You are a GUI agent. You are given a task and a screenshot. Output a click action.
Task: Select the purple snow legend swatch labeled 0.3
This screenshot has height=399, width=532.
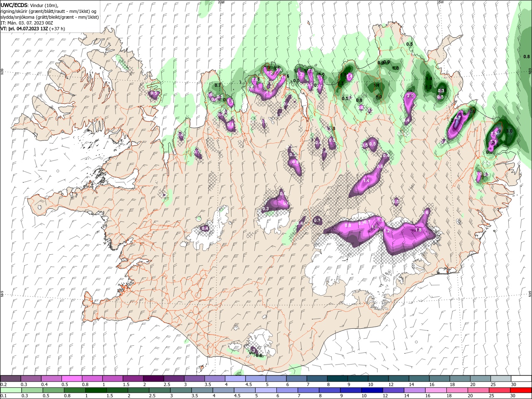click(31, 378)
